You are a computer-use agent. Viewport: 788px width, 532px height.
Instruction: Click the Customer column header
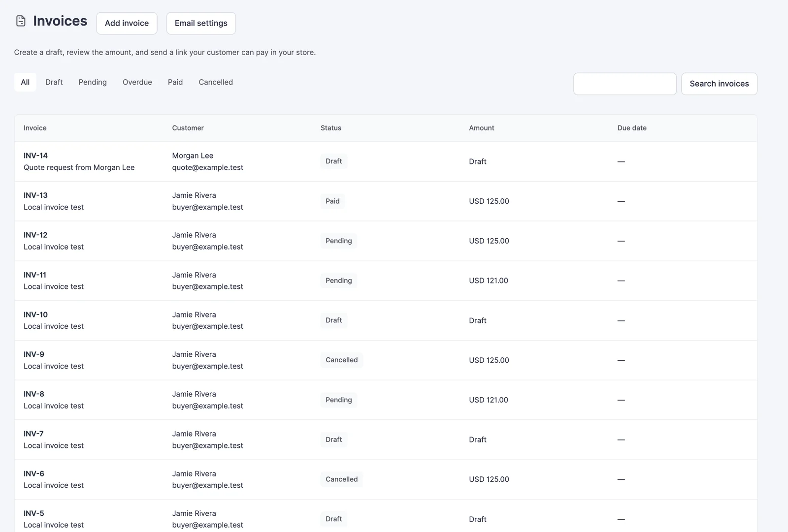188,128
